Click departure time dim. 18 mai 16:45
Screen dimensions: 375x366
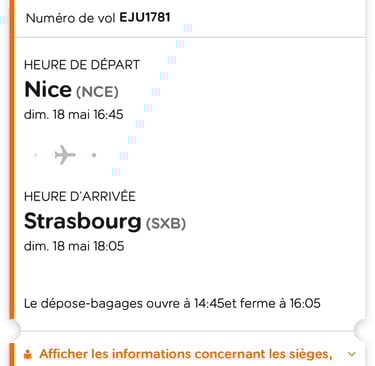click(x=74, y=115)
